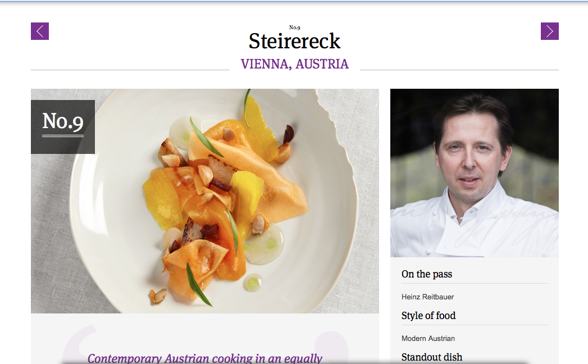Click small No.9 label above title
Screen dimensions: 588x364
pyautogui.click(x=295, y=28)
